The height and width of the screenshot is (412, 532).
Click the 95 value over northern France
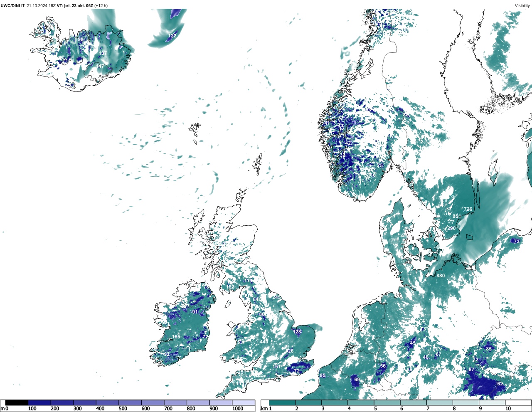click(323, 375)
